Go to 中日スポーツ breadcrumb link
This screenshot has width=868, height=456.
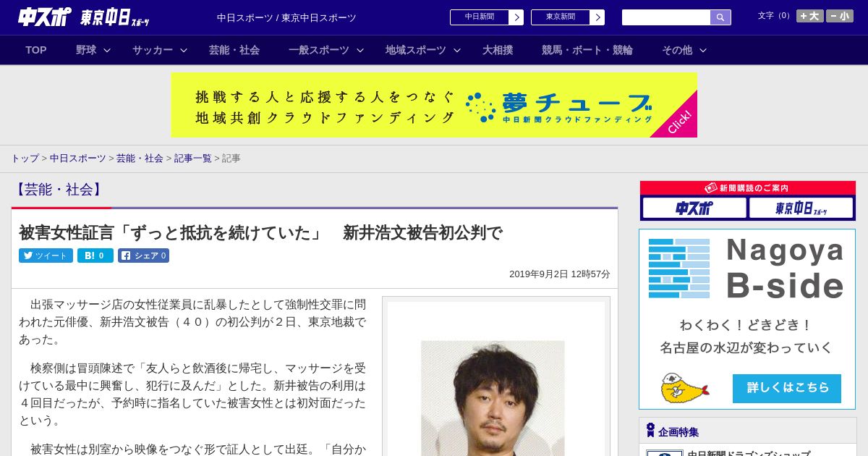click(x=78, y=158)
